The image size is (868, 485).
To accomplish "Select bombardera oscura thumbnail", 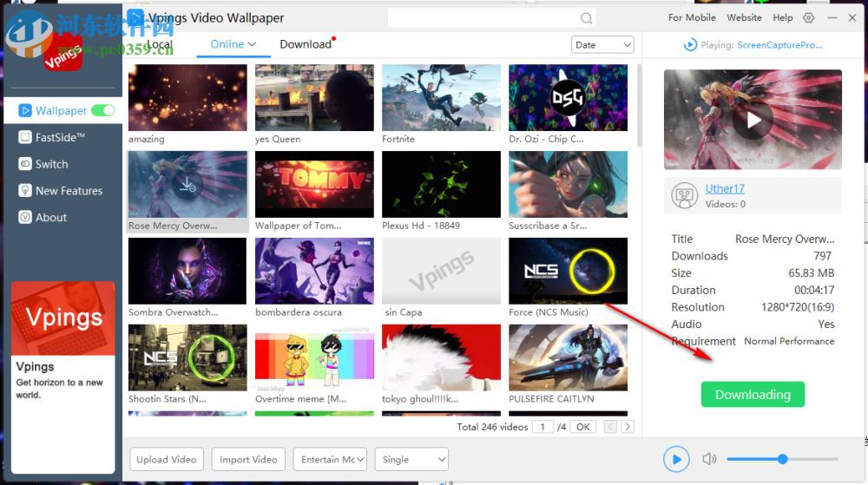I will point(314,271).
